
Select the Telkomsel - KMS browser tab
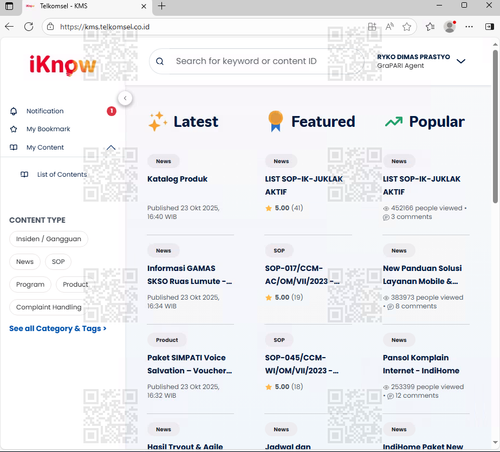87,7
